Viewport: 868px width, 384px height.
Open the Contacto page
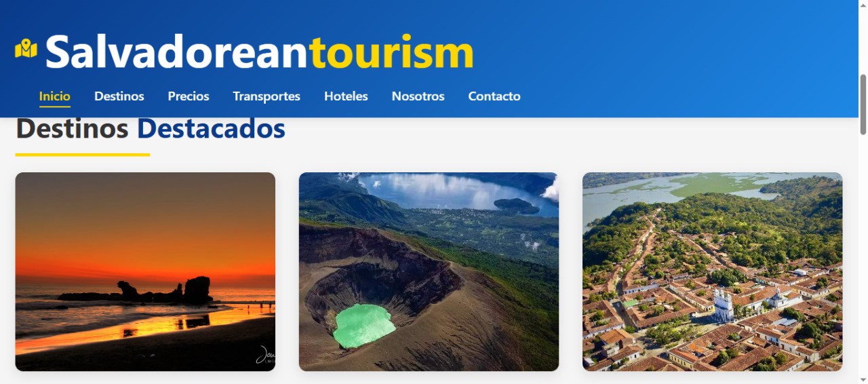click(x=494, y=96)
